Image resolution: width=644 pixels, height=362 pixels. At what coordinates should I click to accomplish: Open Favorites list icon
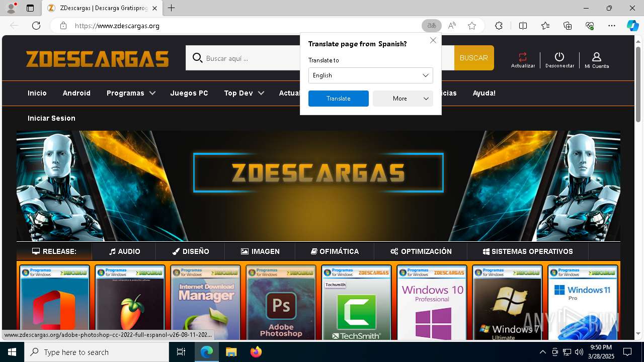545,26
